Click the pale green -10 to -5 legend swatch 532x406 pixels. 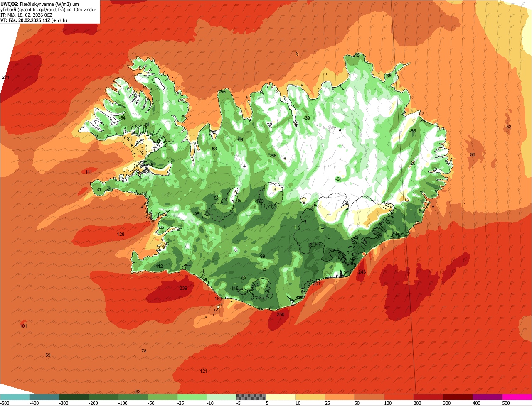[x=222, y=397]
